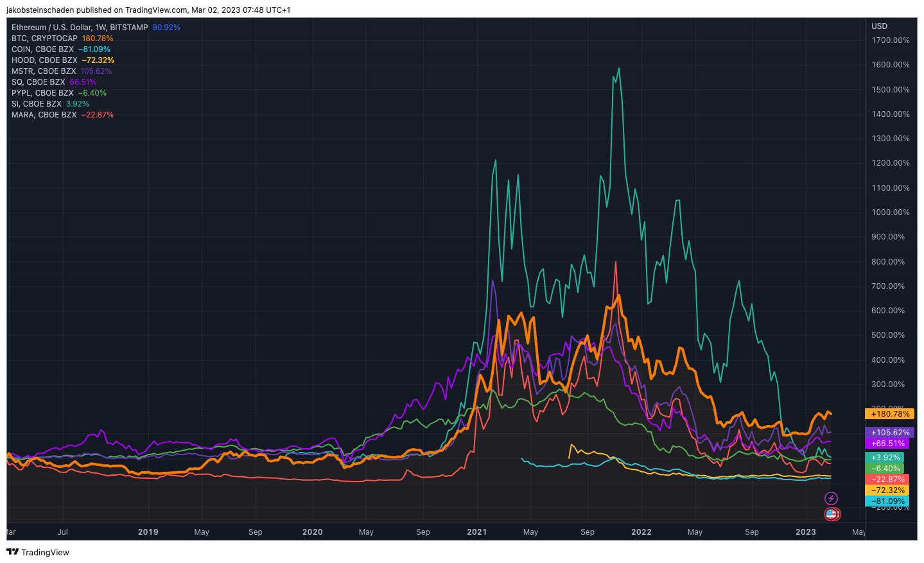Image resolution: width=924 pixels, height=563 pixels.
Task: Select the BTC, CRYPTOCAP legend entry
Action: [x=62, y=39]
